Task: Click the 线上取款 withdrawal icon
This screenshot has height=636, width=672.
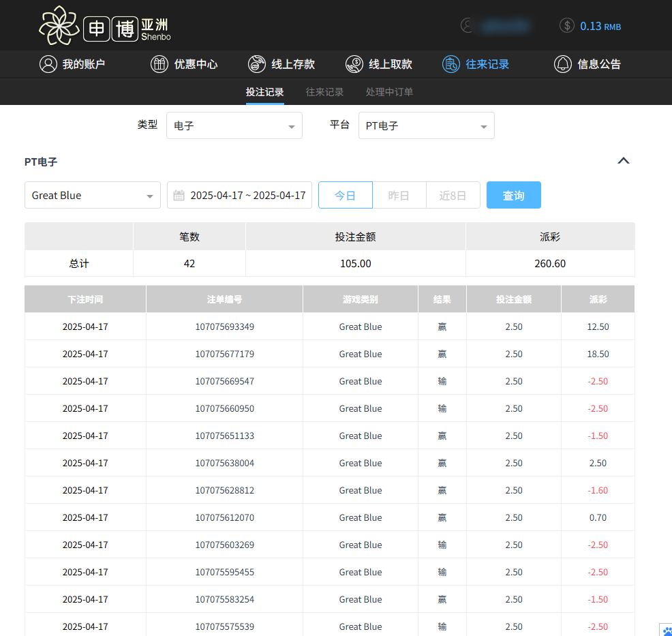Action: click(x=354, y=64)
